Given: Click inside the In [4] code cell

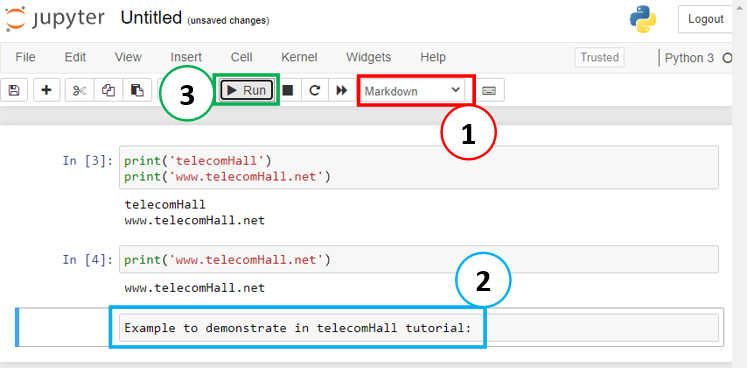Looking at the screenshot, I should 419,260.
